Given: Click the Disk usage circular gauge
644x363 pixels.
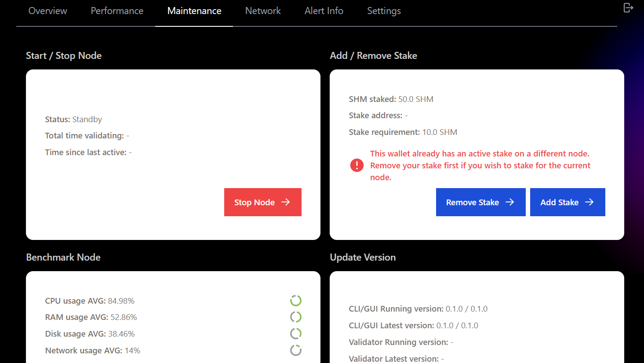Looking at the screenshot, I should (x=296, y=334).
